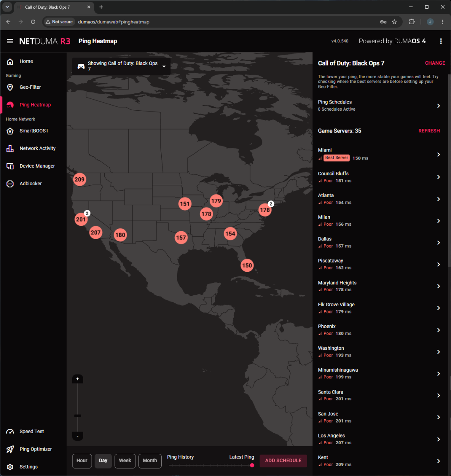Click the 150 ping marker in Florida

[247, 265]
